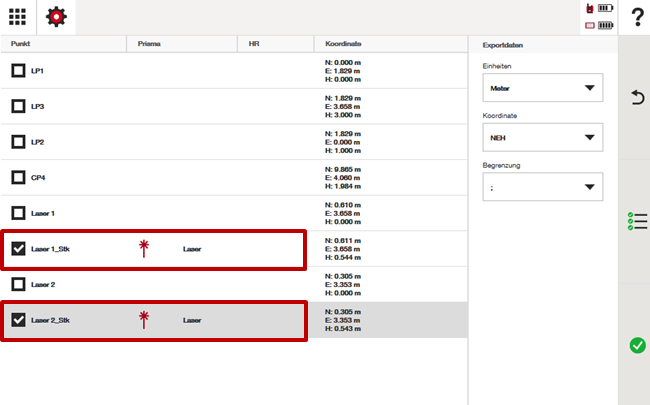Uncheck the Laser 1_Stk checkbox

pos(19,249)
